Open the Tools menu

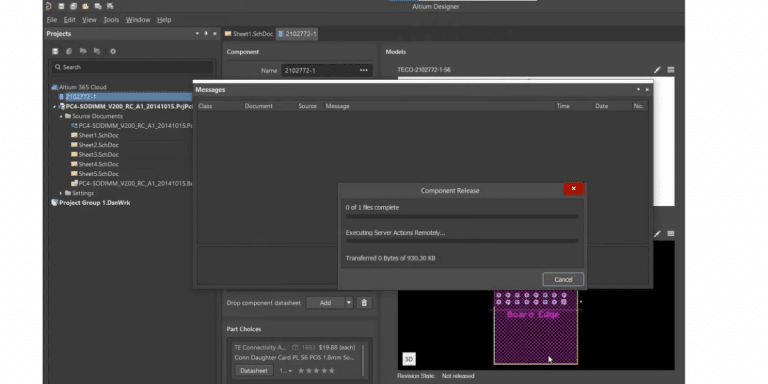pyautogui.click(x=111, y=20)
